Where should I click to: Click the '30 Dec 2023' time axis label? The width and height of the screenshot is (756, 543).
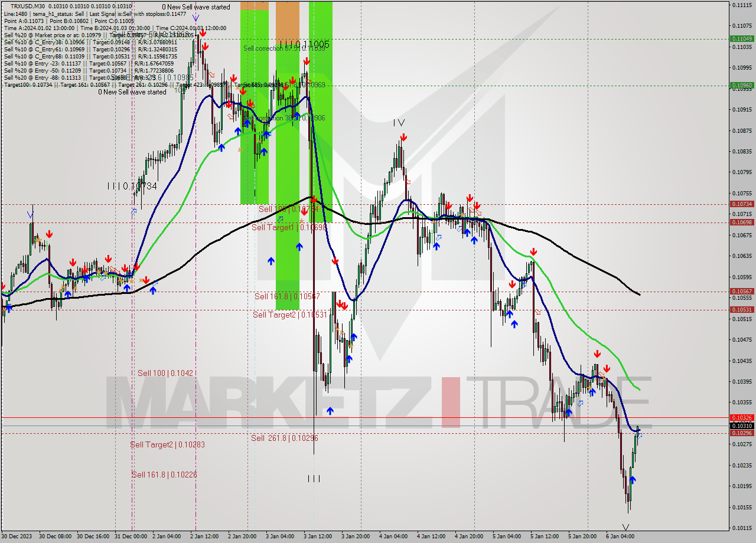[17, 537]
